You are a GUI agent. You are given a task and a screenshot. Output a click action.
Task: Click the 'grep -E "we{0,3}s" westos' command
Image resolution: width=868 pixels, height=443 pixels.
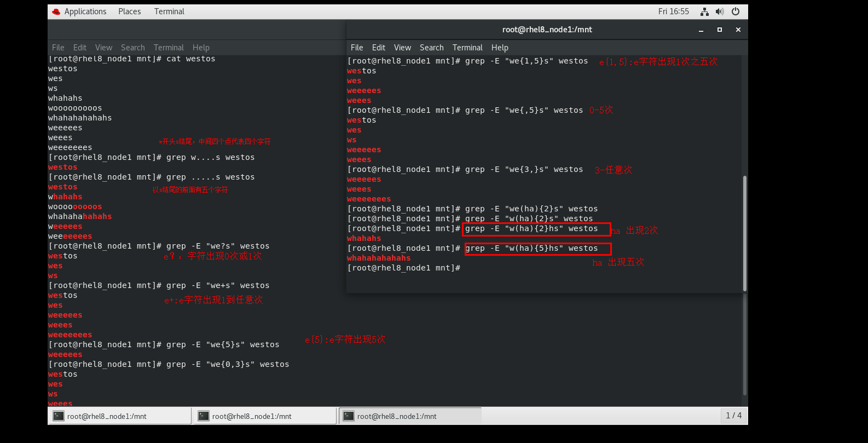(228, 364)
